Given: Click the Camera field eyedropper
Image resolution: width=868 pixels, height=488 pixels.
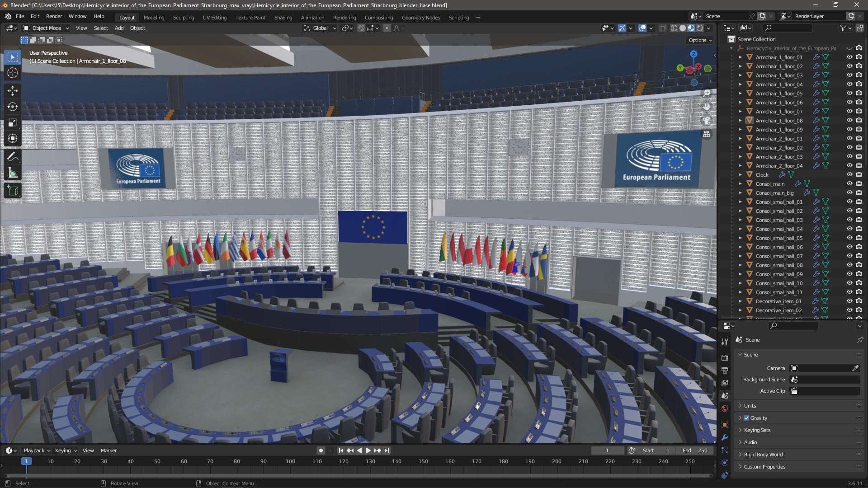Looking at the screenshot, I should [x=855, y=368].
